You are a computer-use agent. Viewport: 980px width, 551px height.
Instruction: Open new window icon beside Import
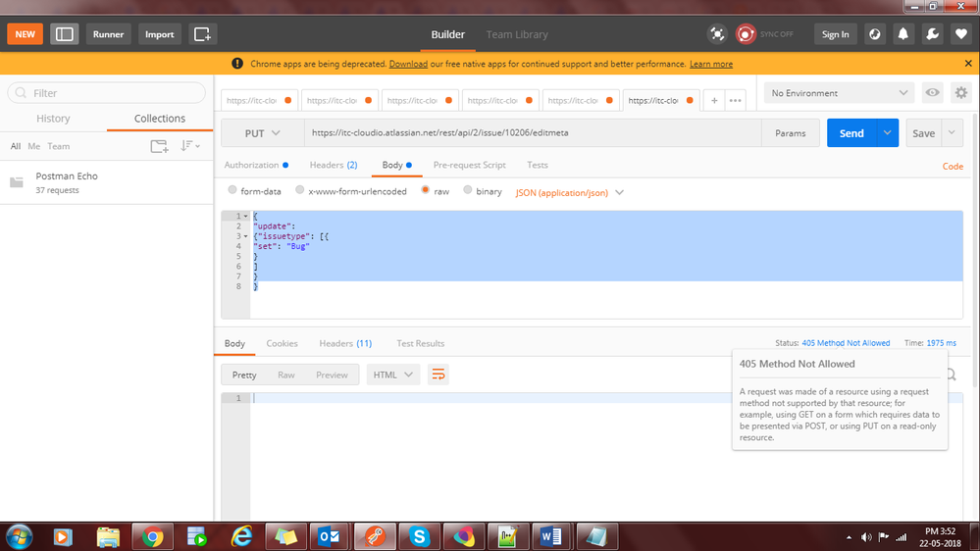click(x=202, y=34)
